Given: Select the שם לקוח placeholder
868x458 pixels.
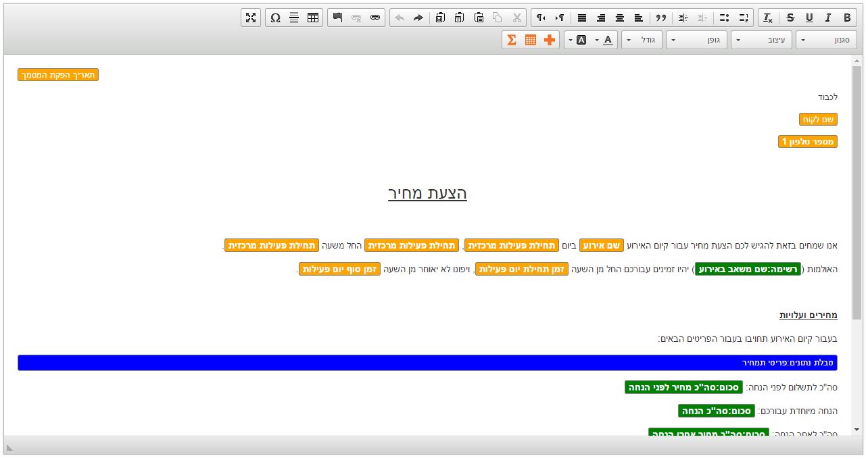Looking at the screenshot, I should 818,120.
